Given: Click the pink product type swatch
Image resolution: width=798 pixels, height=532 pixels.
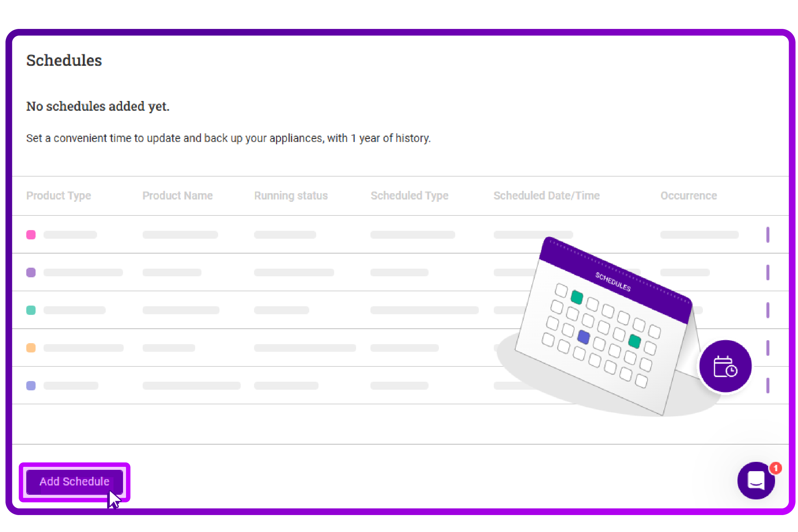Looking at the screenshot, I should (x=31, y=235).
